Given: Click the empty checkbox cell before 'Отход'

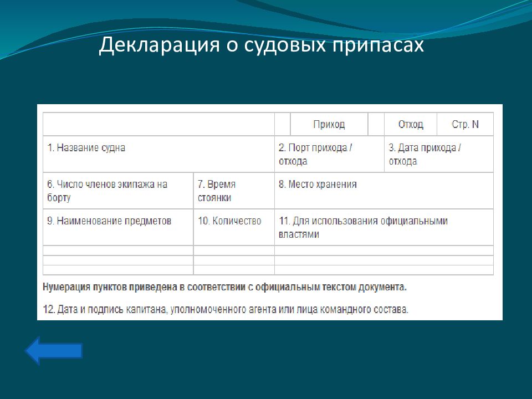Looking at the screenshot, I should [376, 124].
